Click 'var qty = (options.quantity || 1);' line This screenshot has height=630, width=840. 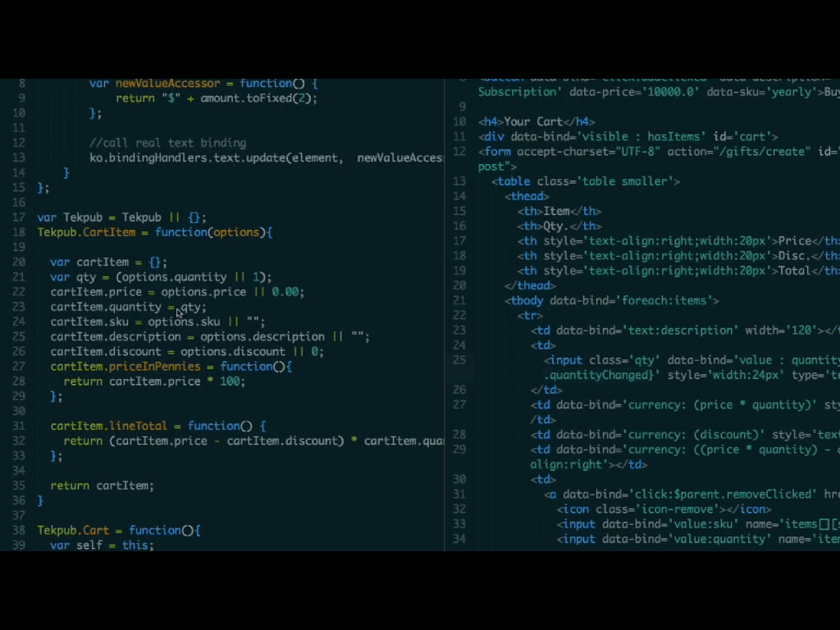coord(161,277)
